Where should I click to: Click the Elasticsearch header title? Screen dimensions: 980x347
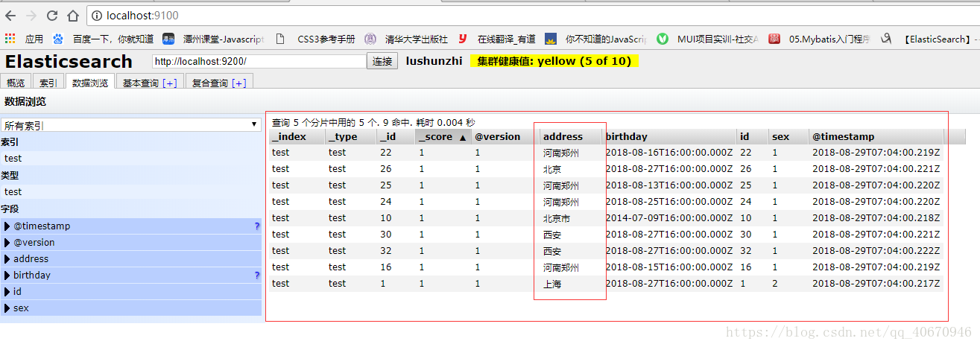[x=69, y=62]
